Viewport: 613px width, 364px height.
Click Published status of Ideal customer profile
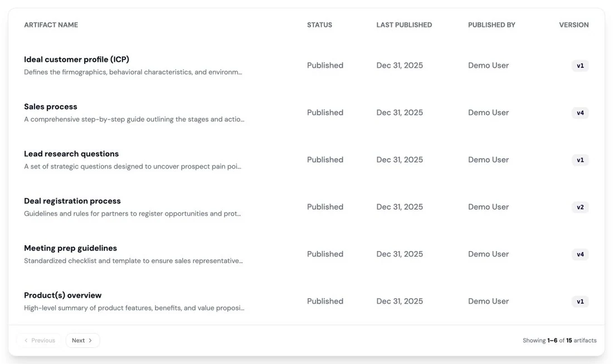point(325,66)
